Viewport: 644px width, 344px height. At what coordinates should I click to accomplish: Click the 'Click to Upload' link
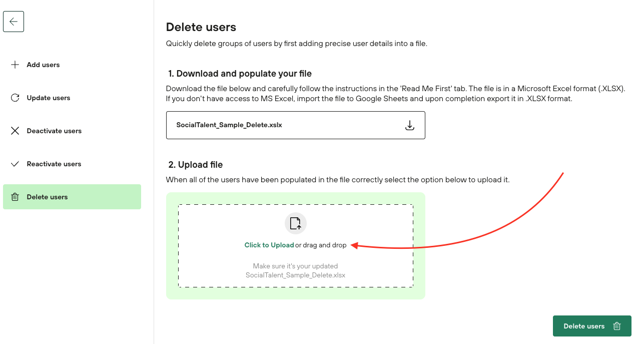click(x=269, y=245)
